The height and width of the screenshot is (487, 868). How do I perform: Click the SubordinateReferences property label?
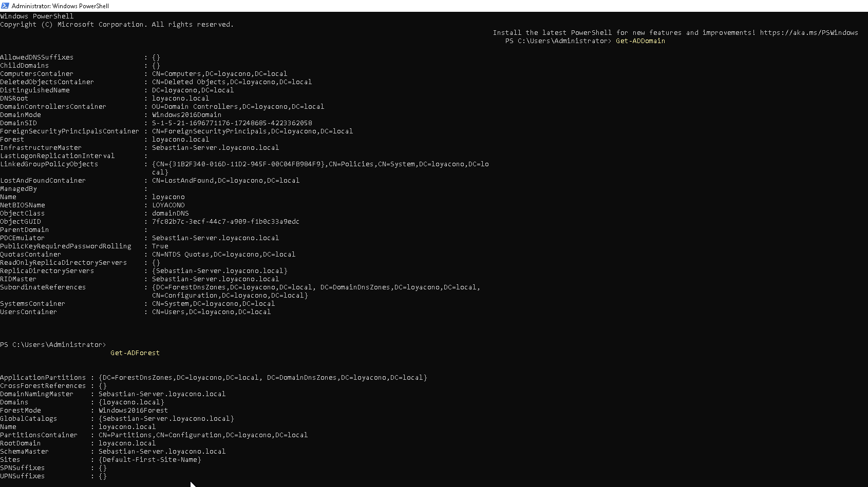tap(43, 287)
